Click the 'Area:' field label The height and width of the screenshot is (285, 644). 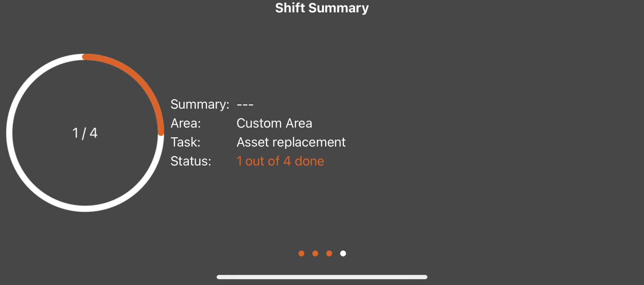(186, 123)
